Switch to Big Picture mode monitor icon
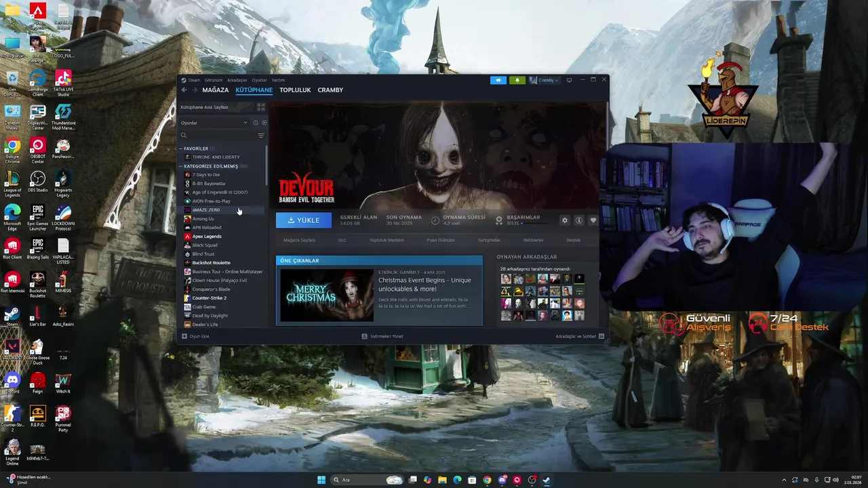868x488 pixels. click(x=569, y=80)
